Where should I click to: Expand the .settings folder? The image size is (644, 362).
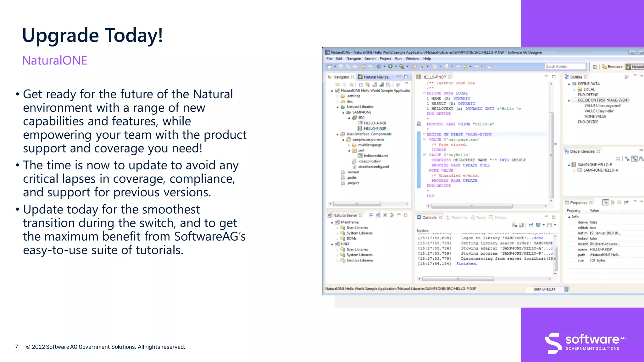[337, 96]
